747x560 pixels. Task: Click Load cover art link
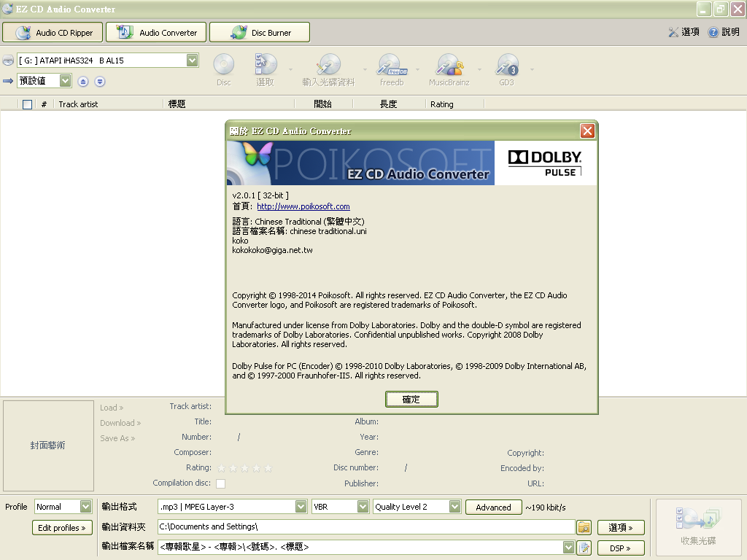[112, 408]
